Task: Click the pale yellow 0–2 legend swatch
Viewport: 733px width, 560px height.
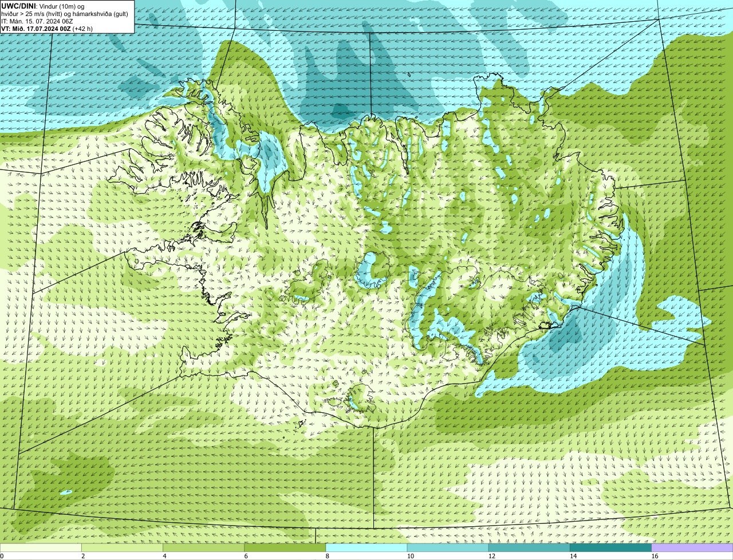Action: [x=41, y=547]
